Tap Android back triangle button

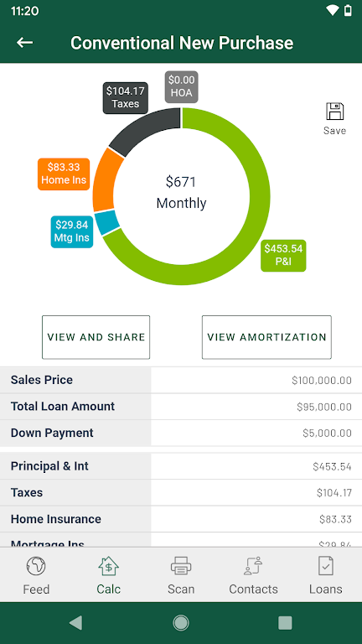coord(76,623)
